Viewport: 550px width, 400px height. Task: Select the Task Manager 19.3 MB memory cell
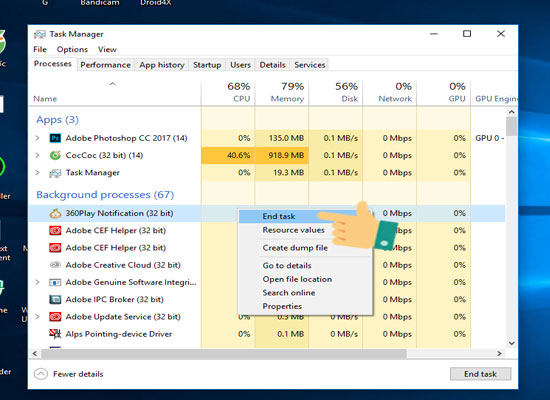(282, 173)
